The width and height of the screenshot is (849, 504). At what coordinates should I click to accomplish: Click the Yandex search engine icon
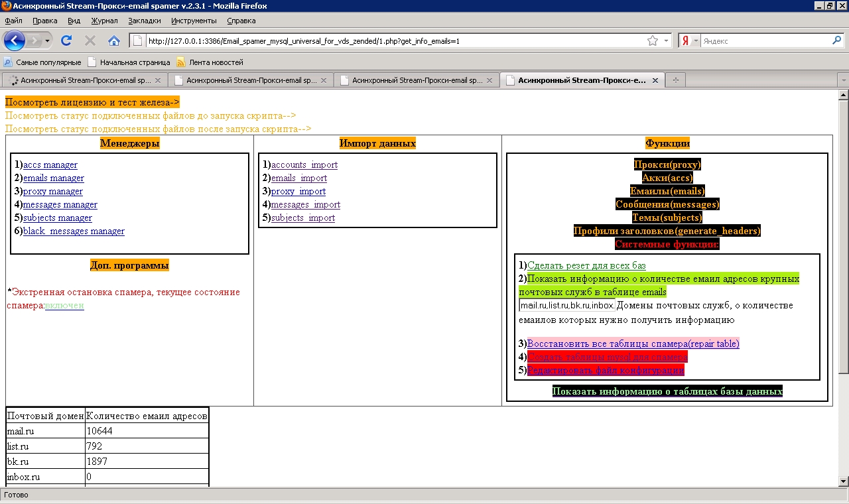click(x=685, y=41)
